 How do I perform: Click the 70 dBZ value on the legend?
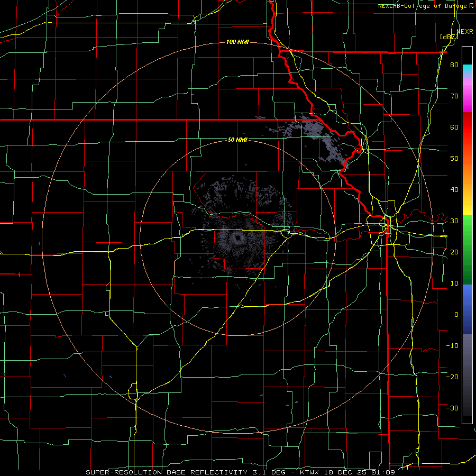(x=454, y=96)
